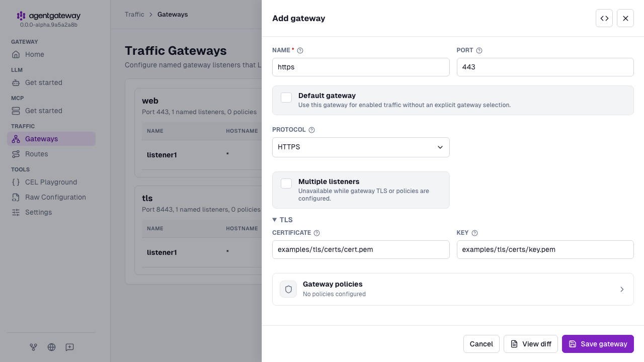This screenshot has height=362, width=644.
Task: Toggle the Multiple listeners checkbox
Action: point(286,184)
